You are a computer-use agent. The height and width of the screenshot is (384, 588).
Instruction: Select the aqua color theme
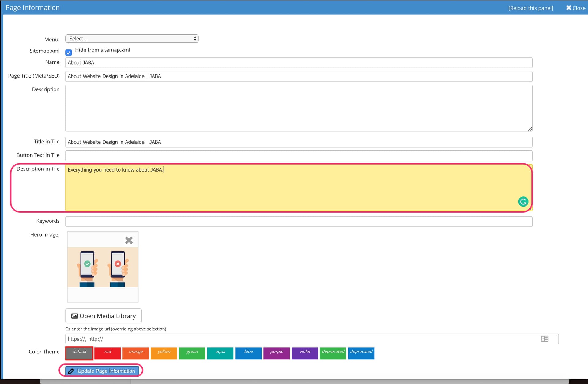(x=220, y=353)
